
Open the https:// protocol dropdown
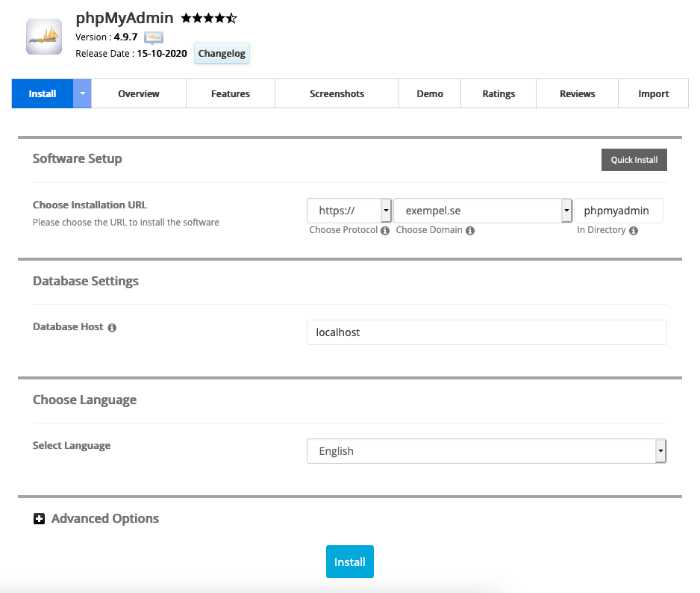click(x=386, y=211)
